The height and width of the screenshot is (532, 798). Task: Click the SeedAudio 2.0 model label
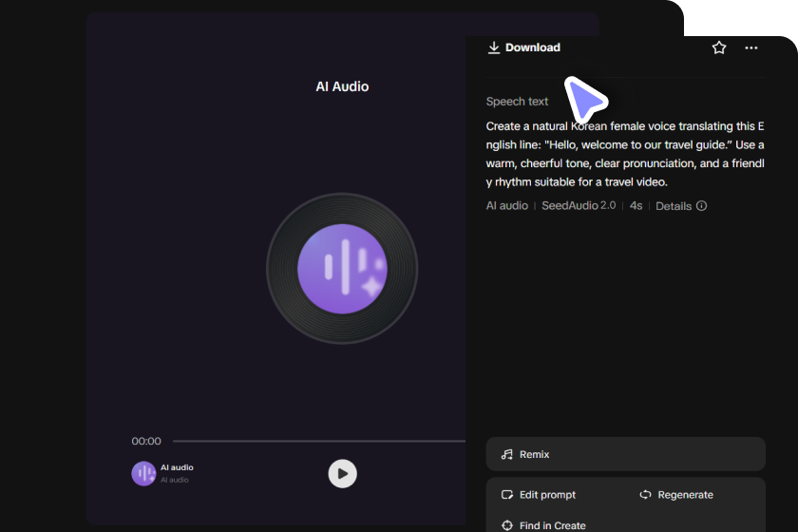(x=579, y=205)
